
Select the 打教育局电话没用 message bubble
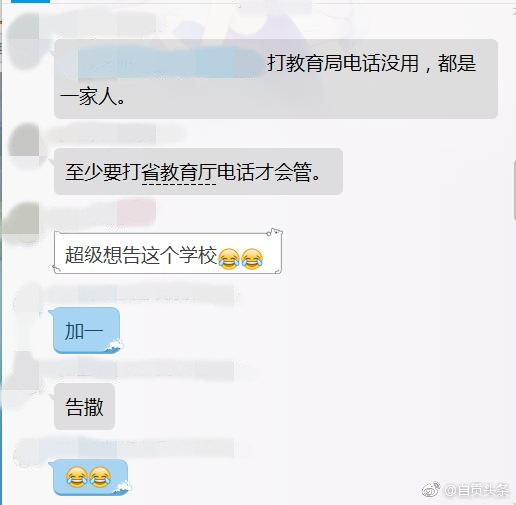click(x=276, y=79)
